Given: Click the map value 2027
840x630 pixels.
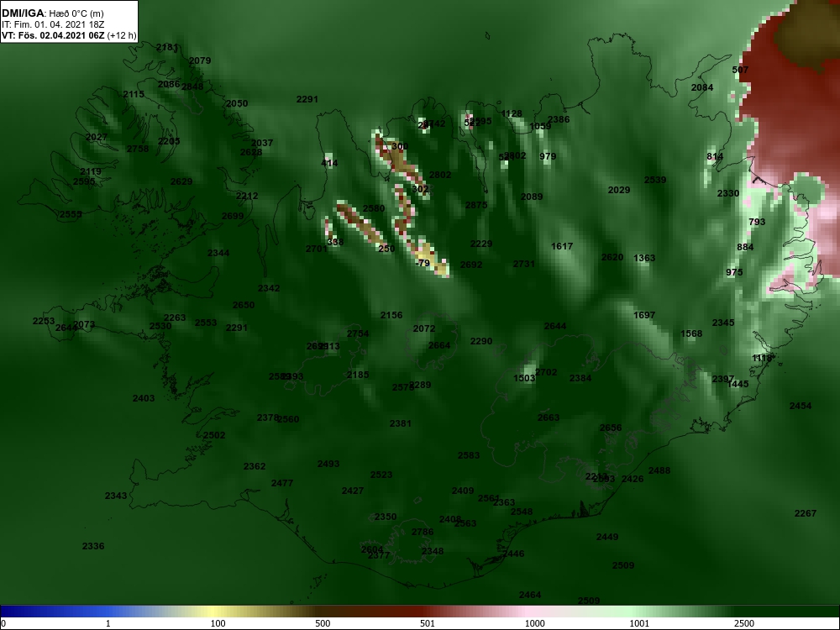Looking at the screenshot, I should click(x=97, y=137).
